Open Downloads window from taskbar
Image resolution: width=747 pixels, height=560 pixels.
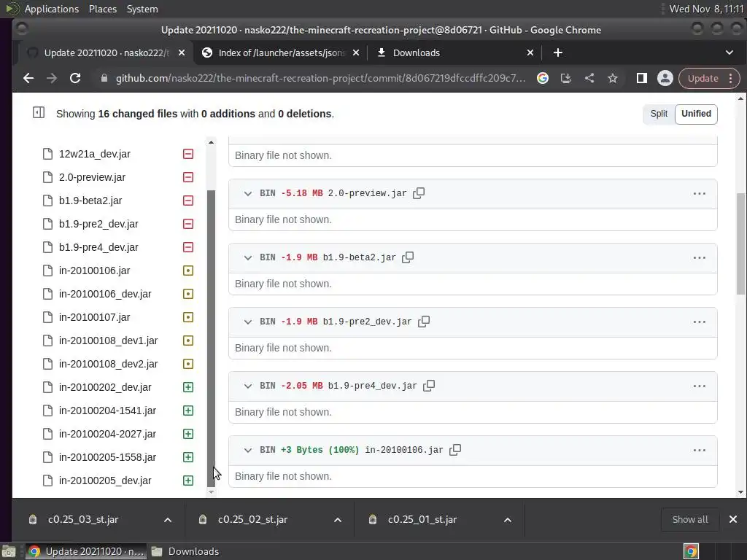tap(186, 551)
